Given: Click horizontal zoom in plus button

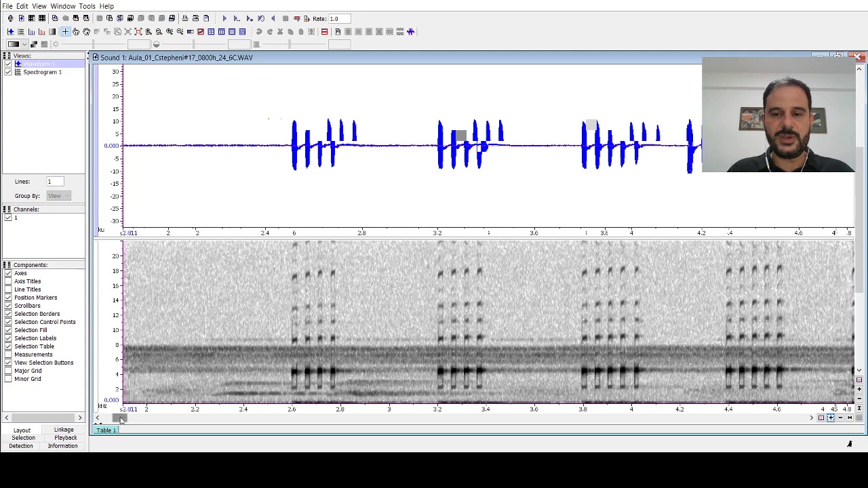Looking at the screenshot, I should [x=831, y=418].
